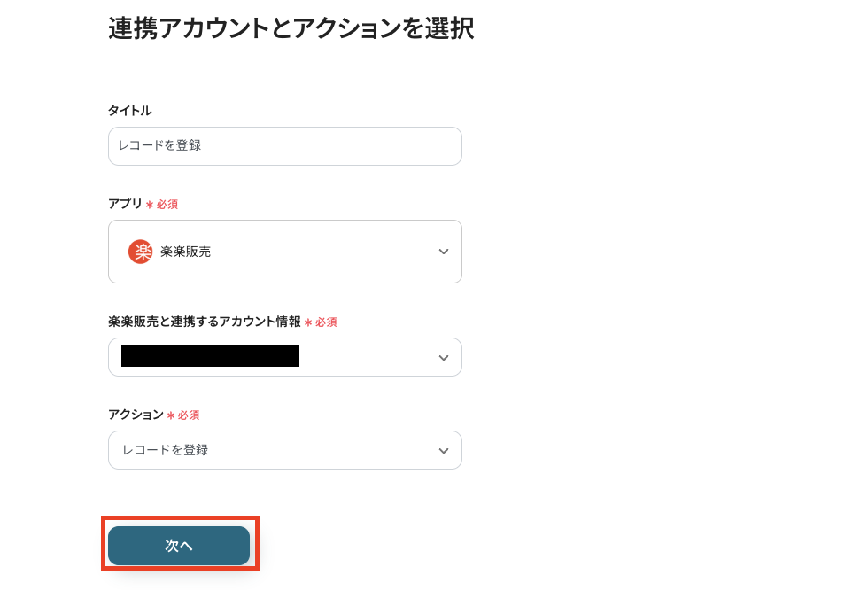This screenshot has width=868, height=590.
Task: Open the アプリ selection dropdown
Action: (x=284, y=252)
